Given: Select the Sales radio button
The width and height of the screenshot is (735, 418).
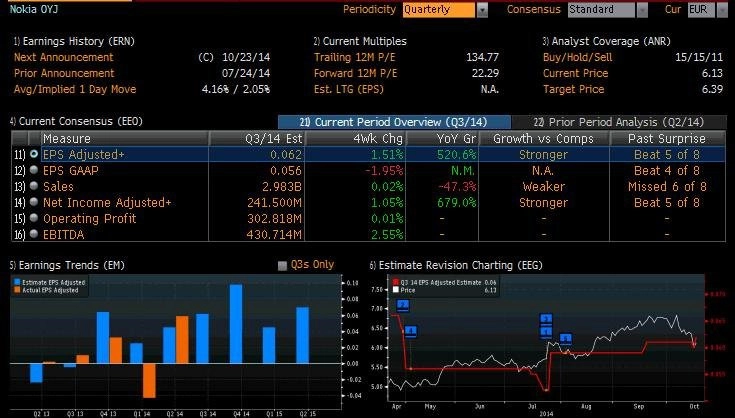Looking at the screenshot, I should (x=34, y=186).
